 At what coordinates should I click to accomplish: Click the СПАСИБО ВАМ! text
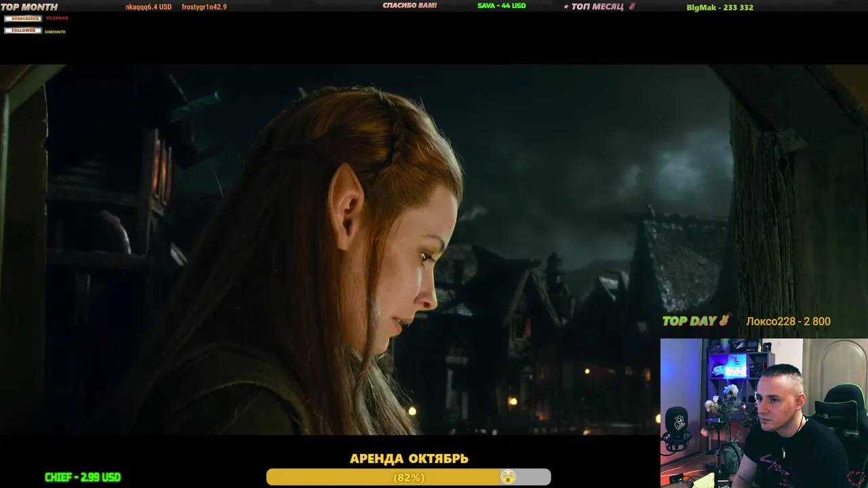point(410,5)
